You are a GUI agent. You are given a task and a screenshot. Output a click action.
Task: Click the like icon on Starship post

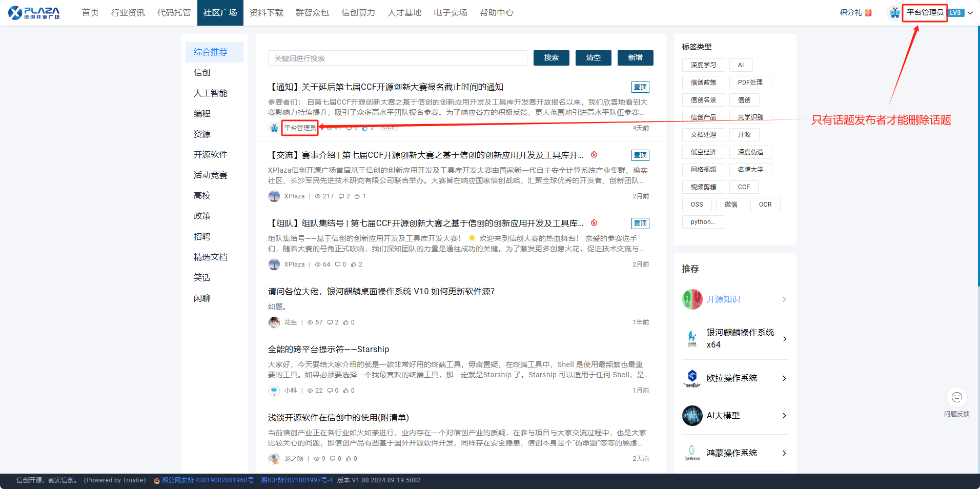[346, 391]
